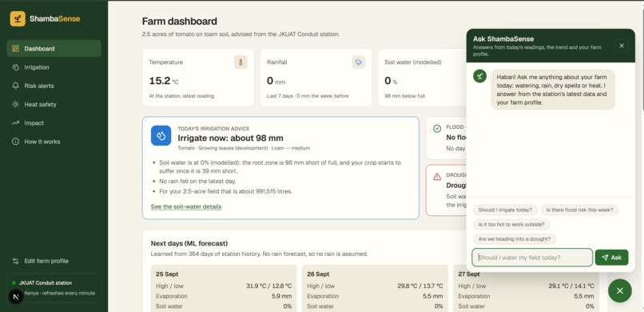Open the Impact page
The width and height of the screenshot is (644, 312).
pos(54,123)
